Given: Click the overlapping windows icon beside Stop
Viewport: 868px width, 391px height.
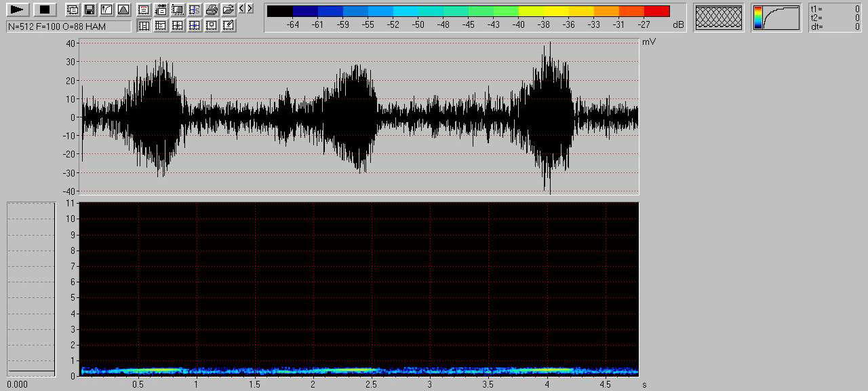Looking at the screenshot, I should coord(72,10).
